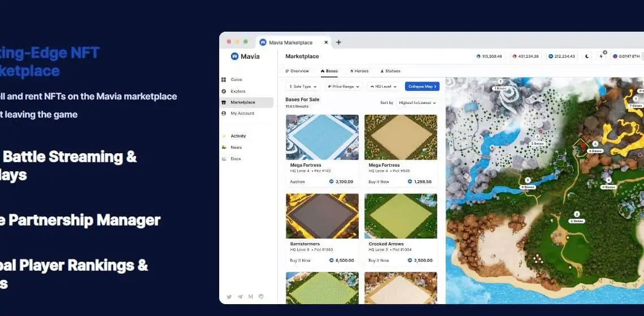
Task: Open a new browser tab with plus
Action: tap(338, 42)
